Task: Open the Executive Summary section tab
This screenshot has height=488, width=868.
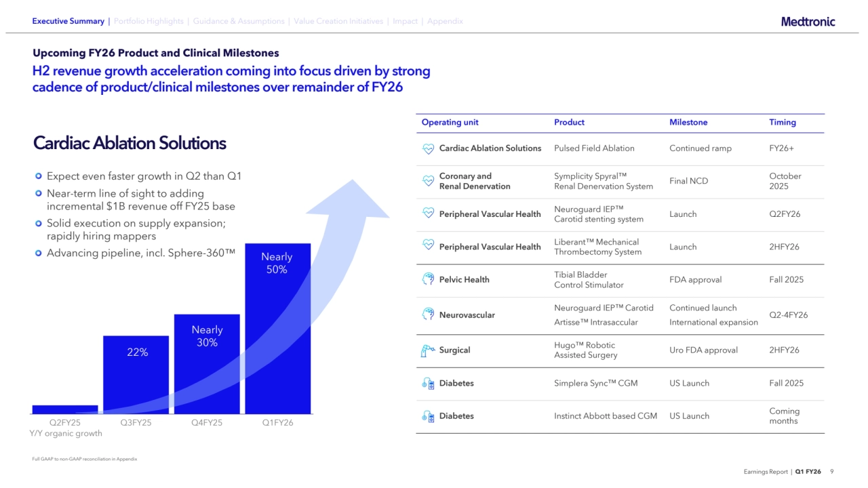Action: point(68,21)
